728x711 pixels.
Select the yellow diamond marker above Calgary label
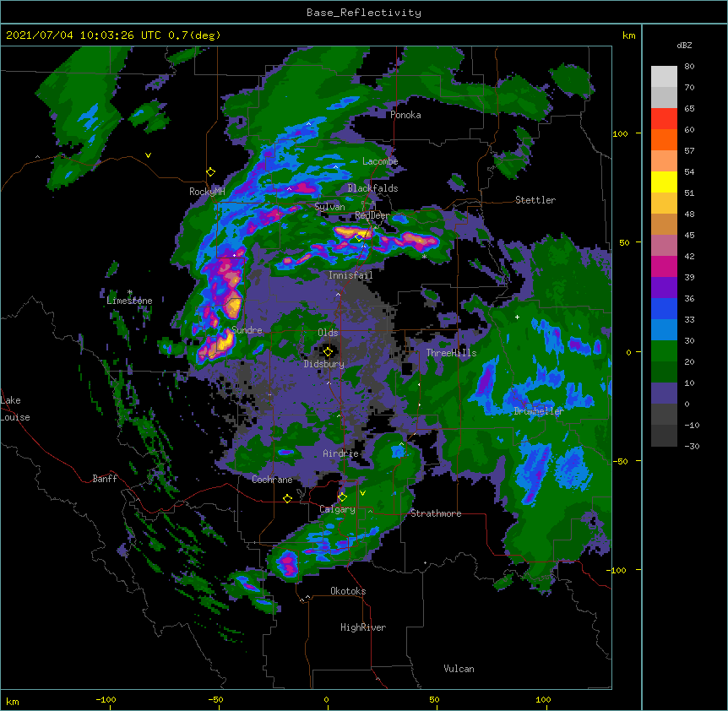342,497
